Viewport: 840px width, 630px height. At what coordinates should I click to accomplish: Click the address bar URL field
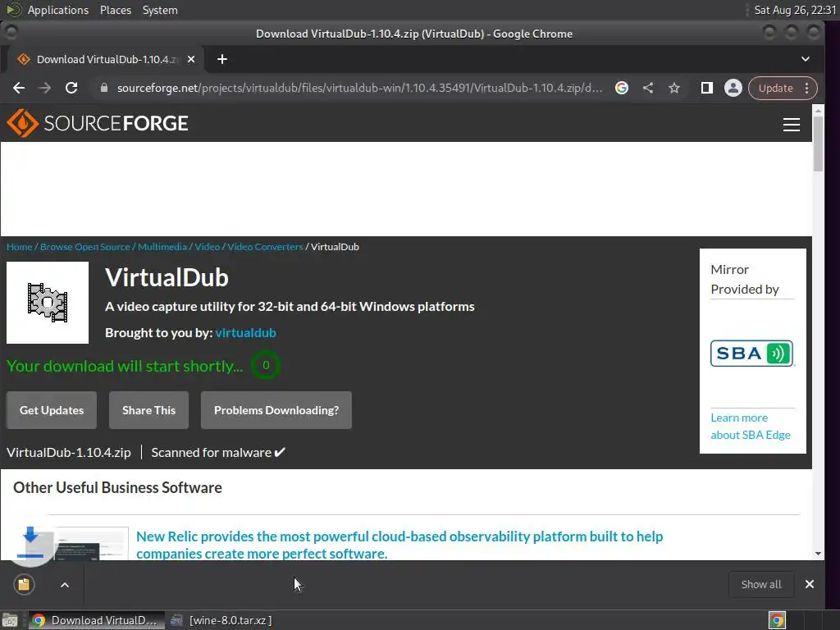[x=359, y=89]
